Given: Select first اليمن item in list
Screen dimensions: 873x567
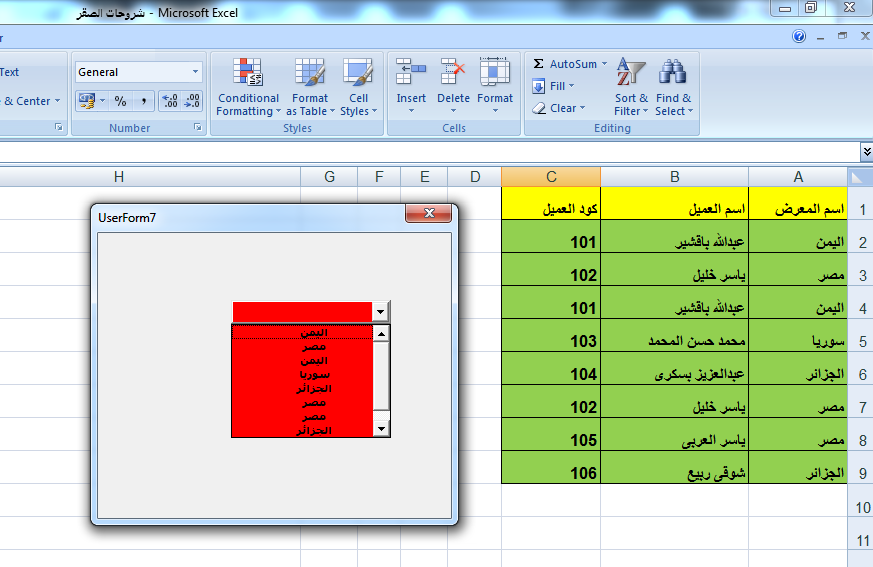Looking at the screenshot, I should point(302,333).
